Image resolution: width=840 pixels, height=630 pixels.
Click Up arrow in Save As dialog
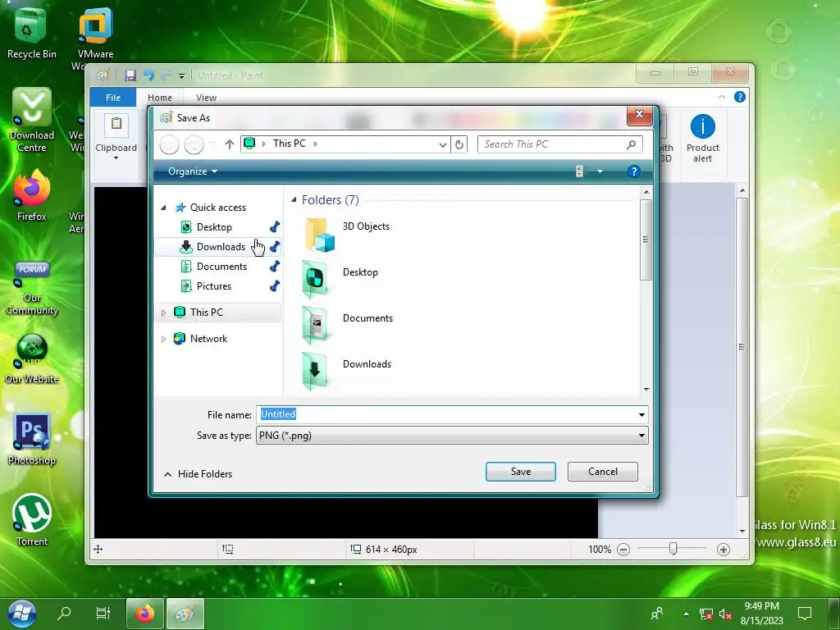pyautogui.click(x=230, y=144)
